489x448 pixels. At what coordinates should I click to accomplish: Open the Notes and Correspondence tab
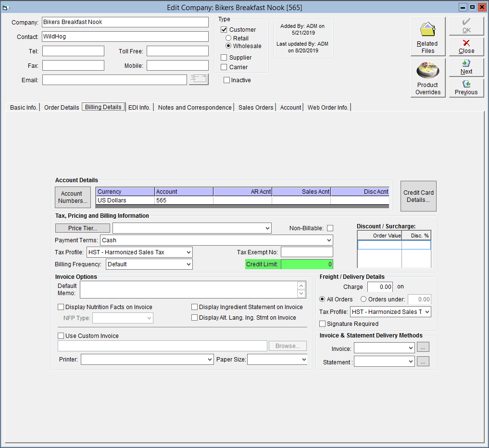[195, 108]
